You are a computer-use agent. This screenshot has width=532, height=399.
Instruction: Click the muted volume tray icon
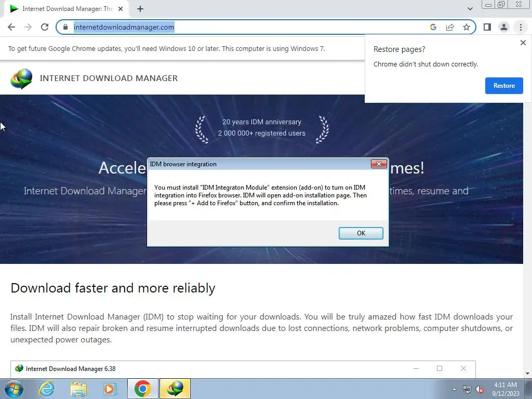480,389
